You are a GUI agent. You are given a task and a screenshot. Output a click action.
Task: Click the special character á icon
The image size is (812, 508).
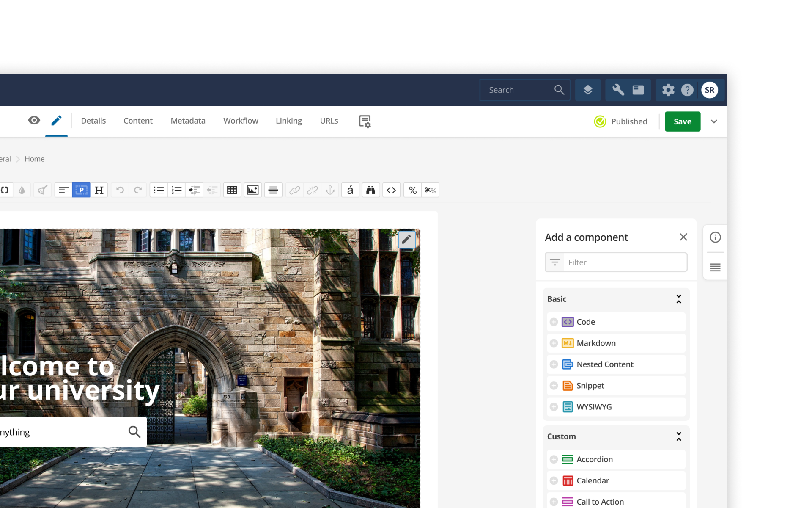350,190
